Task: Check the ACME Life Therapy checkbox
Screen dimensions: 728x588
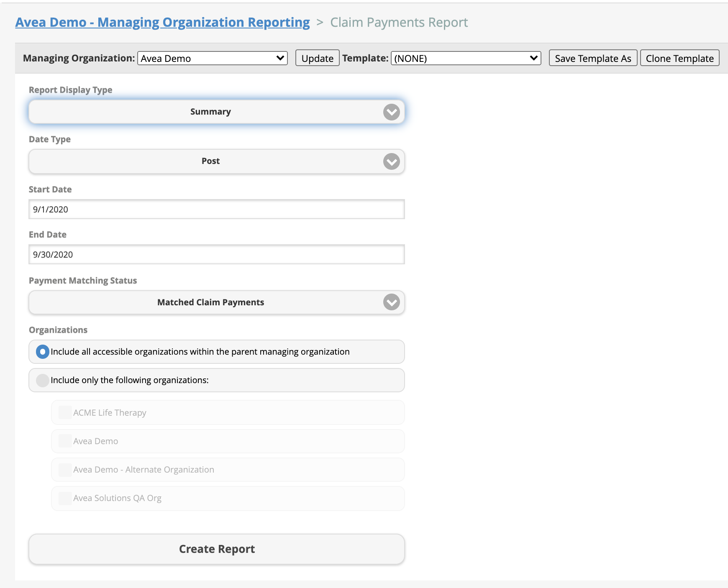Action: tap(65, 413)
